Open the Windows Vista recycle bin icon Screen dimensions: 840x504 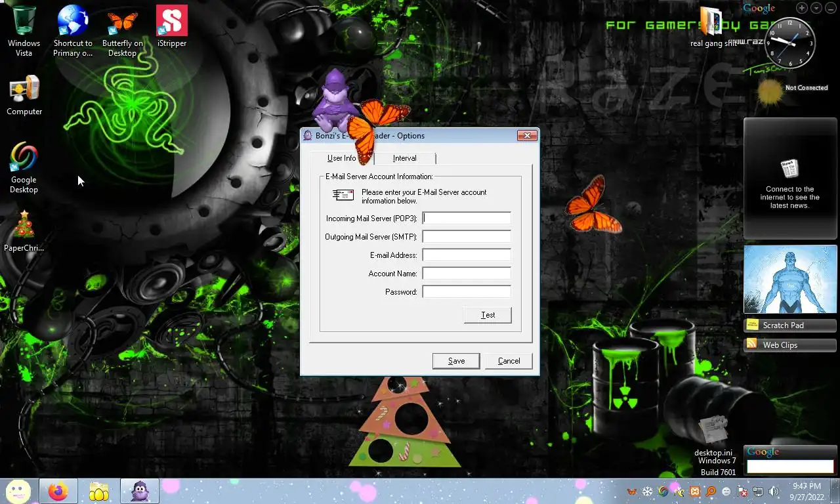tap(24, 30)
